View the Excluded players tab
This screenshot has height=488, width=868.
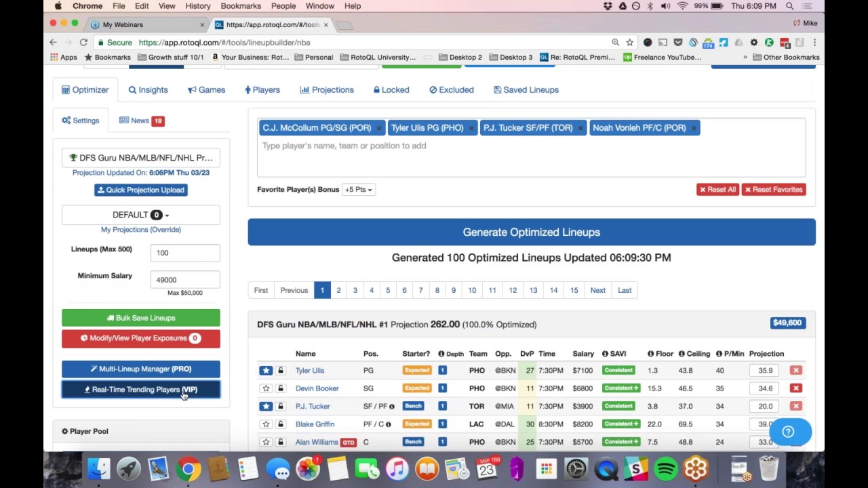(x=452, y=90)
